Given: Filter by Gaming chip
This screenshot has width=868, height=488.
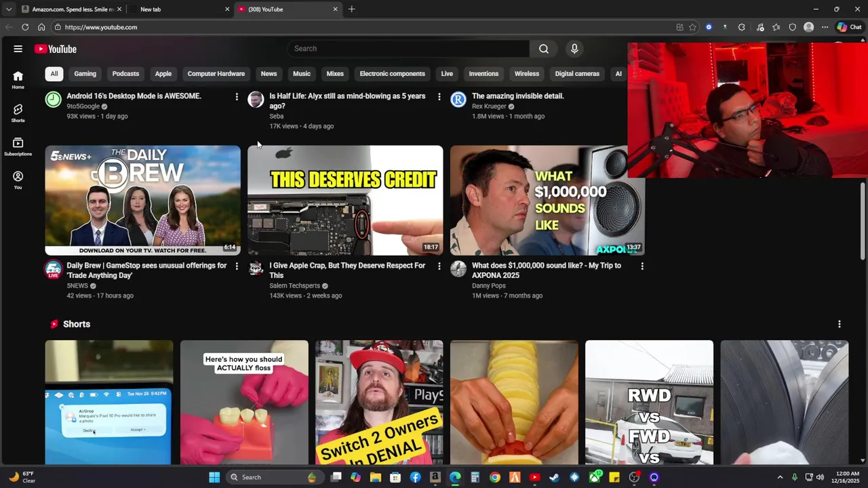Looking at the screenshot, I should click(x=85, y=74).
